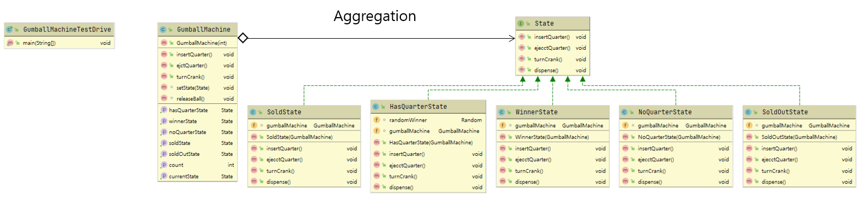Click the NoQuarterState class icon

tap(624, 112)
